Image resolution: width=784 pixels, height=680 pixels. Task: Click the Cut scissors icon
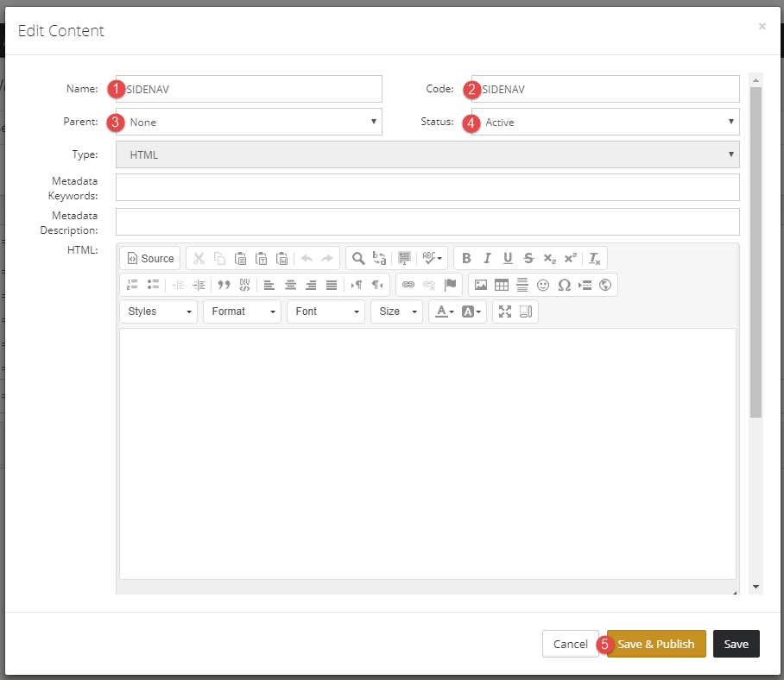(199, 258)
